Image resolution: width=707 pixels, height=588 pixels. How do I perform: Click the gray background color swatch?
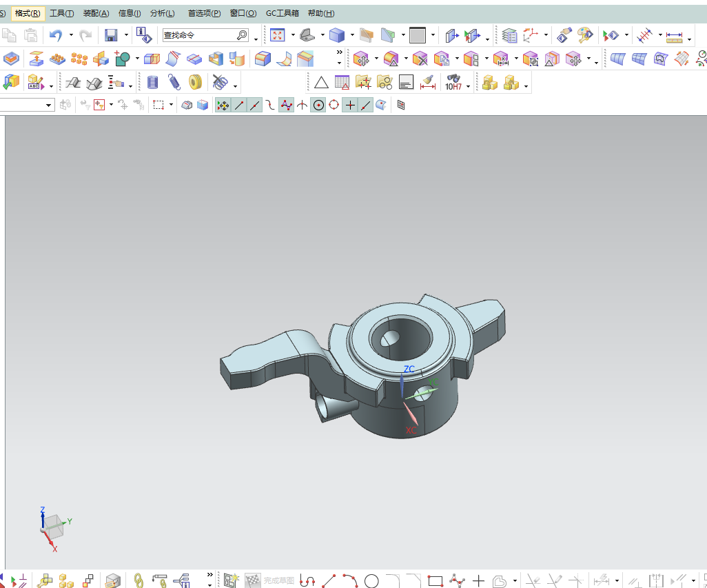click(x=418, y=35)
